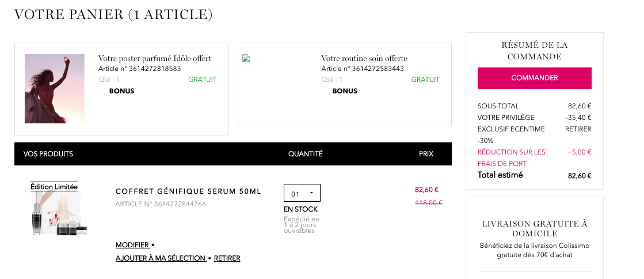Click the broken routine soin image
Screen dimensions: 644x279
[246, 58]
